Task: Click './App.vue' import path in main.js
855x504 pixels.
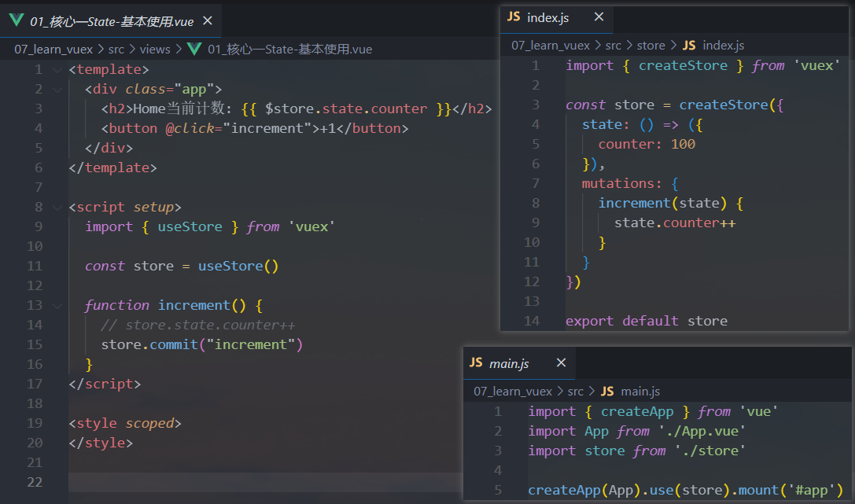Action: coord(702,431)
